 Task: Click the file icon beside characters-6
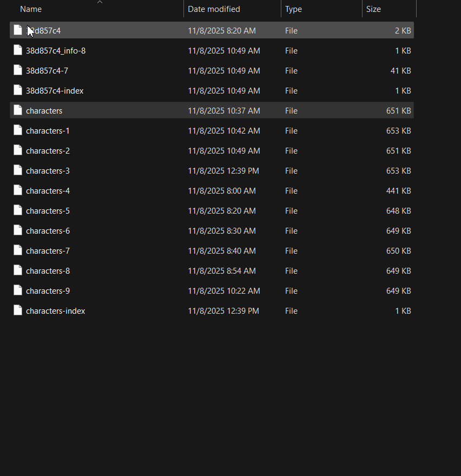point(18,230)
